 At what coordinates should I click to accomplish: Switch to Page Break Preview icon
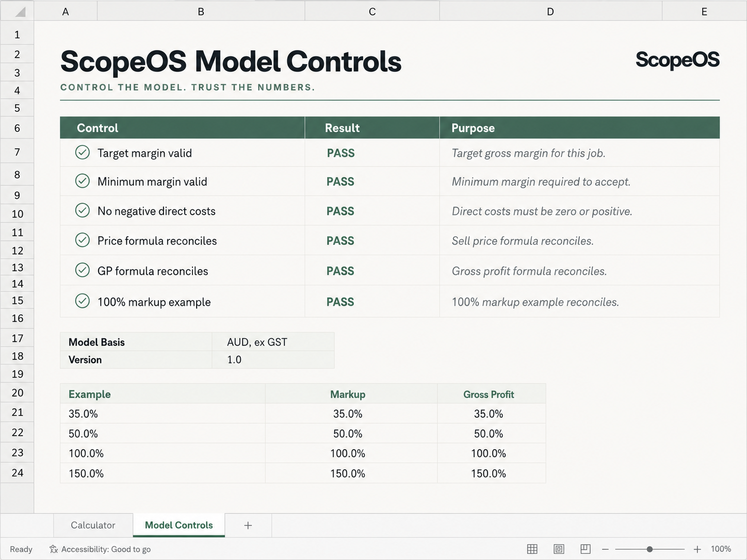tap(586, 549)
